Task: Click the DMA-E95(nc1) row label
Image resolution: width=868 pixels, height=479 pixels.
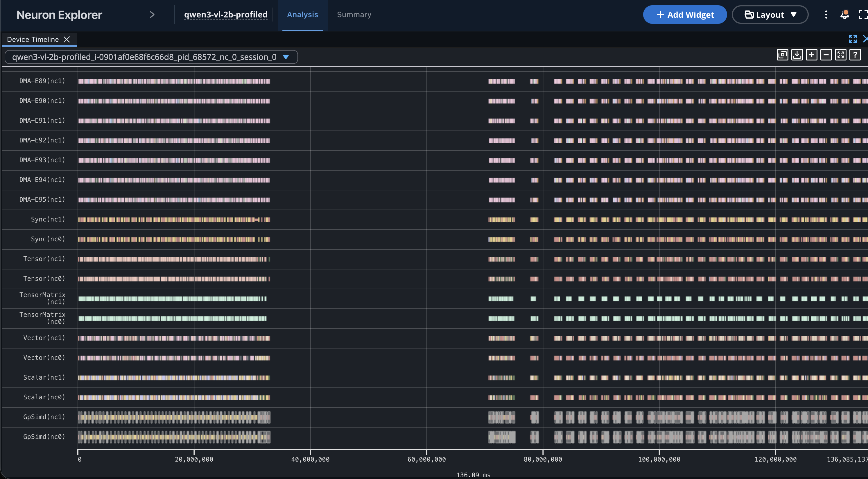Action: [42, 200]
